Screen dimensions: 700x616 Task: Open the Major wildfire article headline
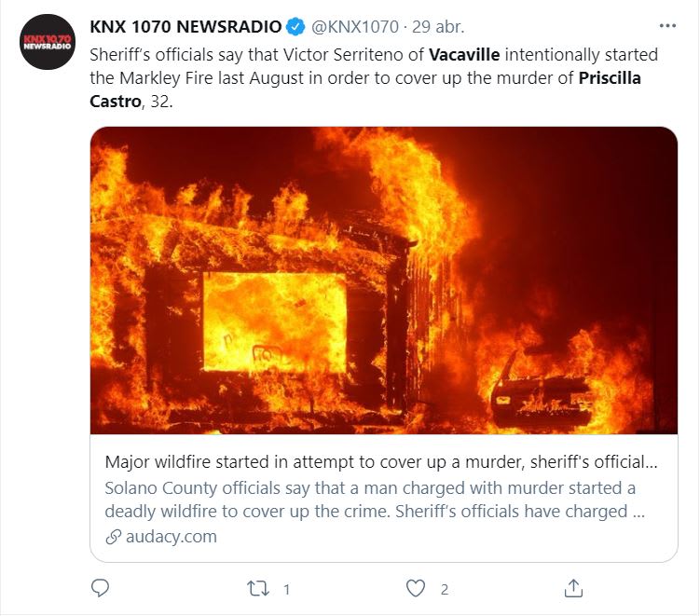(381, 462)
